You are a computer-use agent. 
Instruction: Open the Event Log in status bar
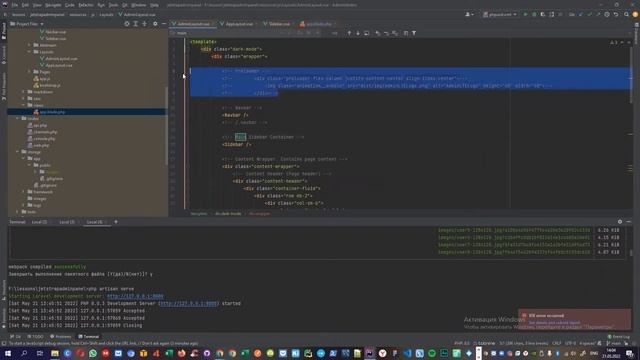pos(618,337)
